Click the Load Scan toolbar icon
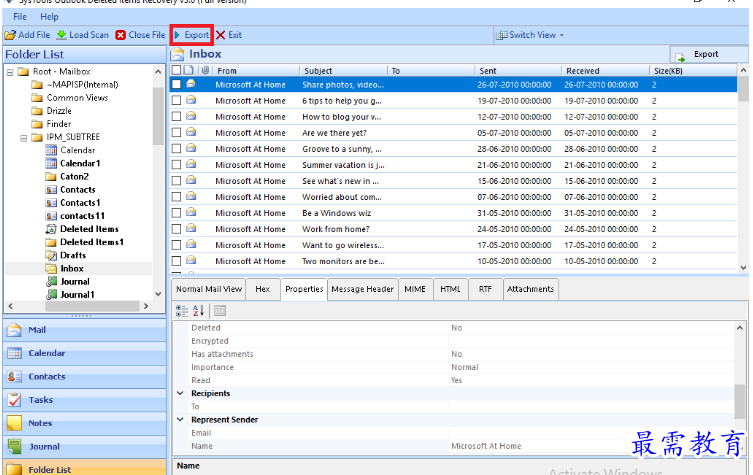Viewport: 753px width, 475px height. (x=61, y=35)
